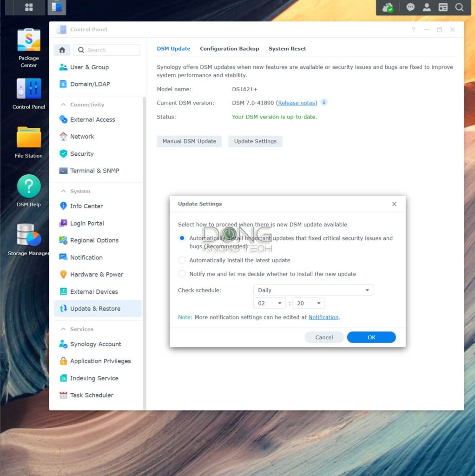Click Manual DSM Update button
This screenshot has height=476, width=475.
(x=189, y=141)
